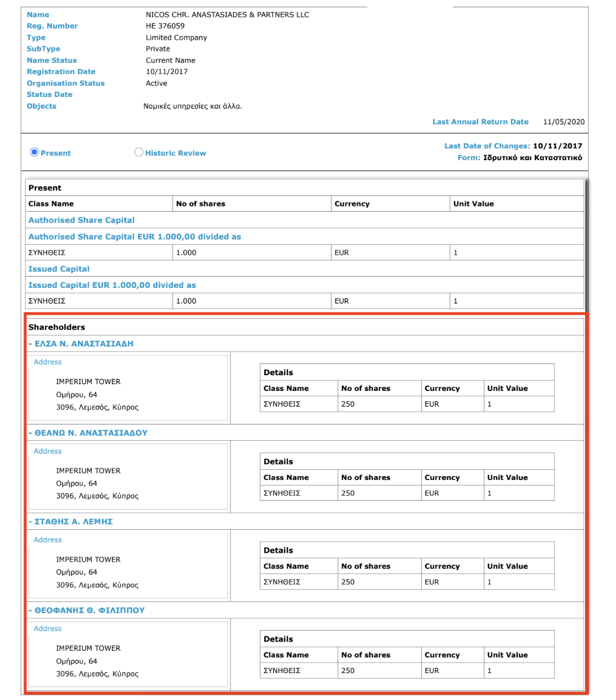Click the Last Date of Changes label
Screen dimensions: 616x700
tap(486, 146)
